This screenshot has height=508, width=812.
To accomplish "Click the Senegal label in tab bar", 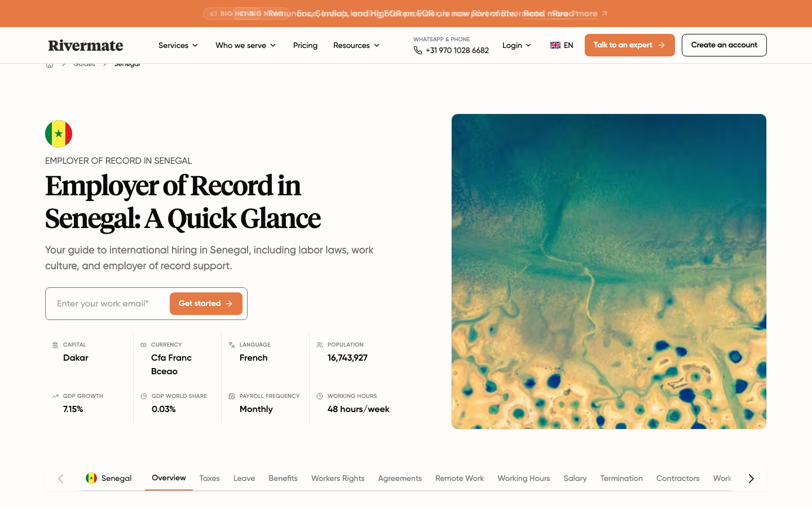I will point(116,478).
